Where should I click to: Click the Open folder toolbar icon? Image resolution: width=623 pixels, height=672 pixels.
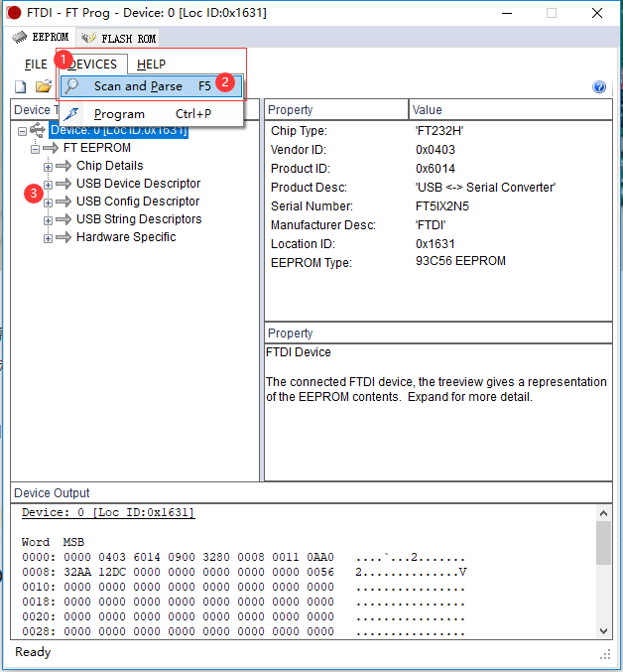44,86
